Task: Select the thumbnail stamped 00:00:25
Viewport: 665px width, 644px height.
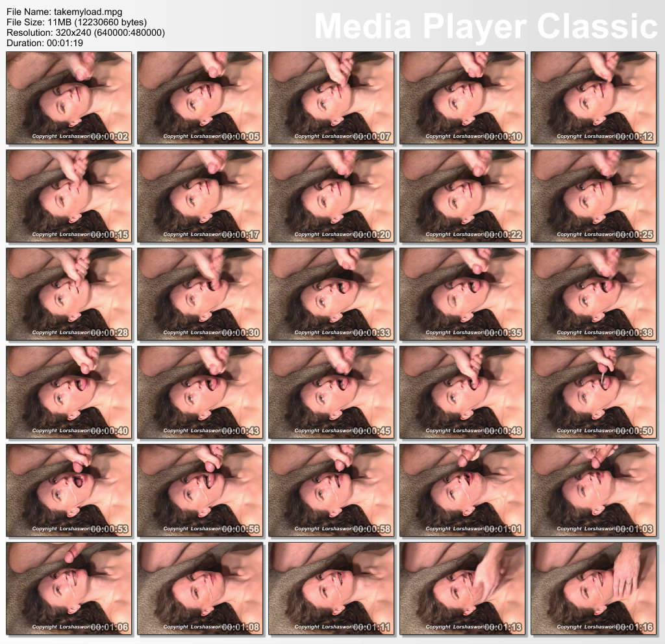Action: pyautogui.click(x=593, y=196)
